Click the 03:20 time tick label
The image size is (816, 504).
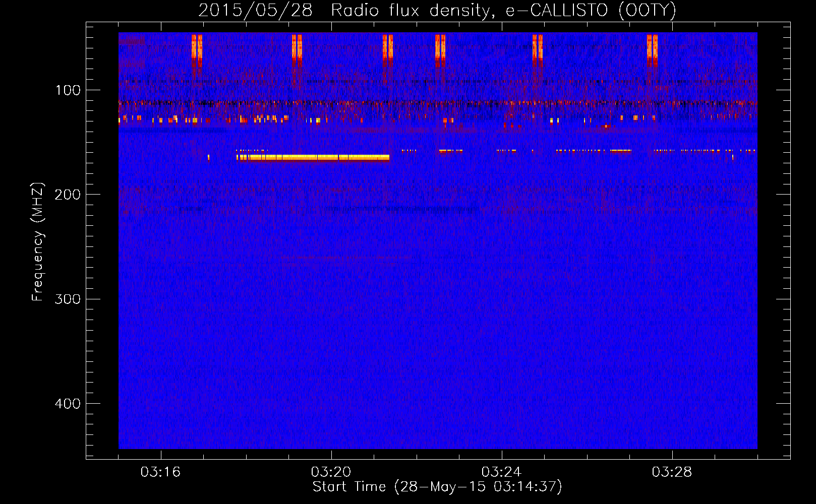[331, 472]
